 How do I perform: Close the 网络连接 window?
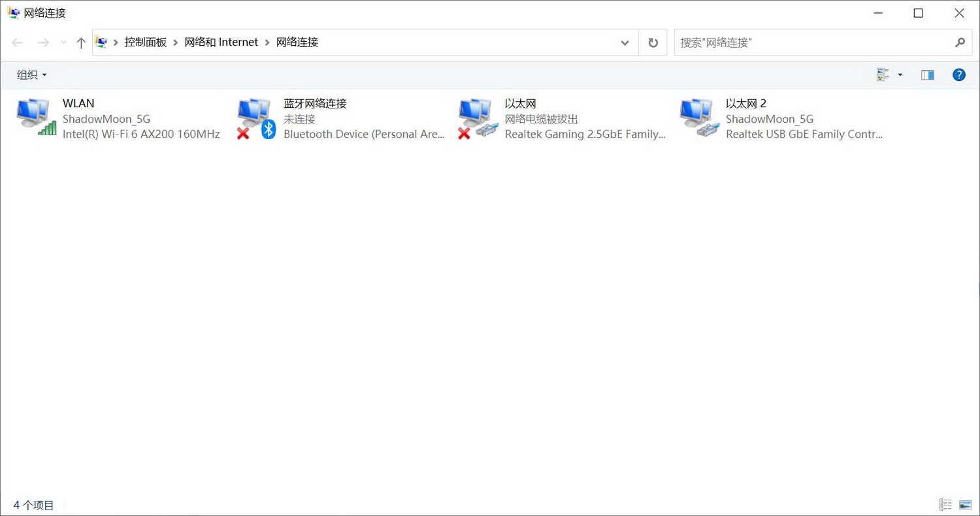click(959, 13)
